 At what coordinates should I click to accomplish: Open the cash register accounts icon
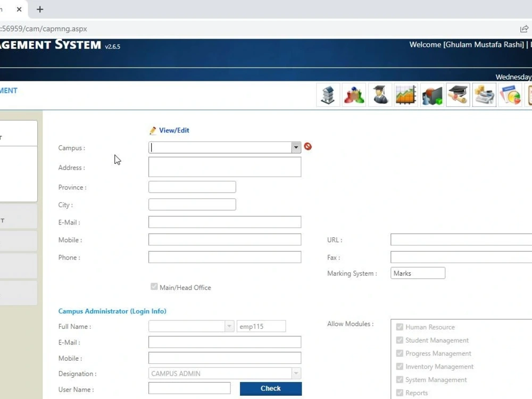pos(484,95)
